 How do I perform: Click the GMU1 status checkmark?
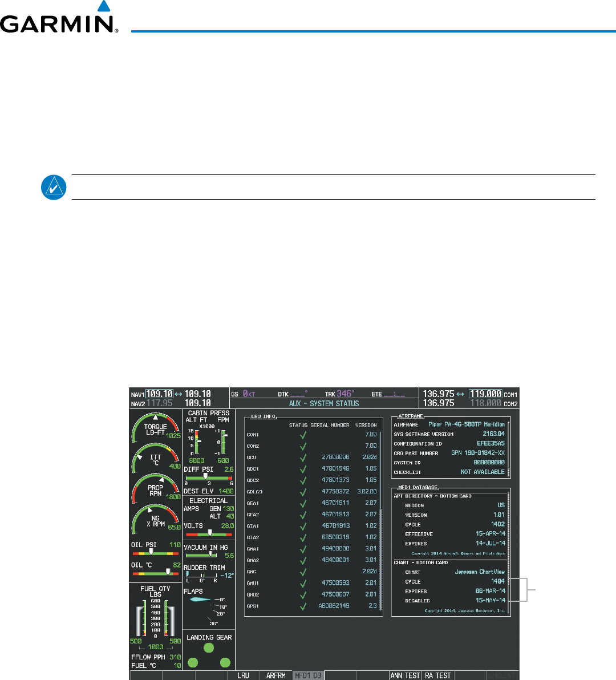click(x=303, y=583)
